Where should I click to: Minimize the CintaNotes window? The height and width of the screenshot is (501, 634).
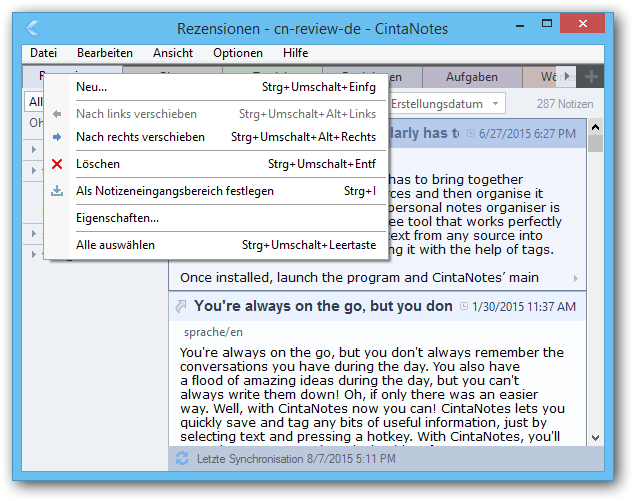coord(520,25)
